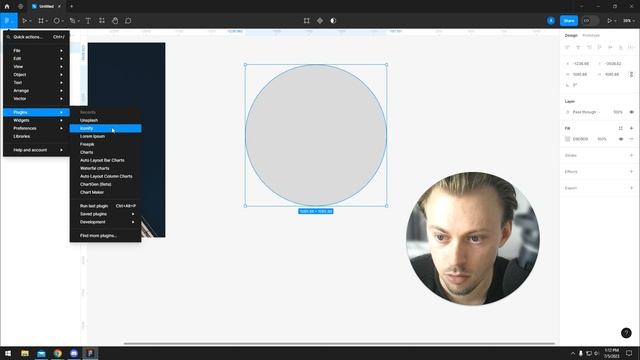Toggle fill visibility eye icon
The height and width of the screenshot is (360, 640).
point(620,139)
